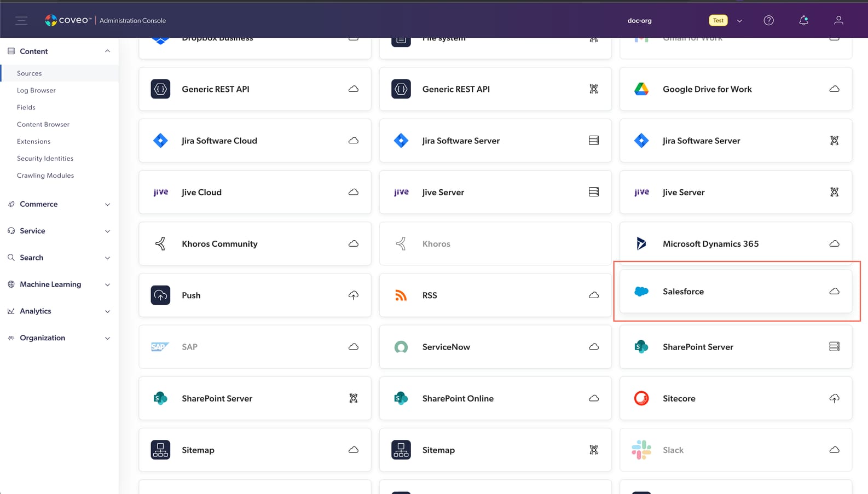Click the cloud icon on the Khoros Community card

point(354,243)
